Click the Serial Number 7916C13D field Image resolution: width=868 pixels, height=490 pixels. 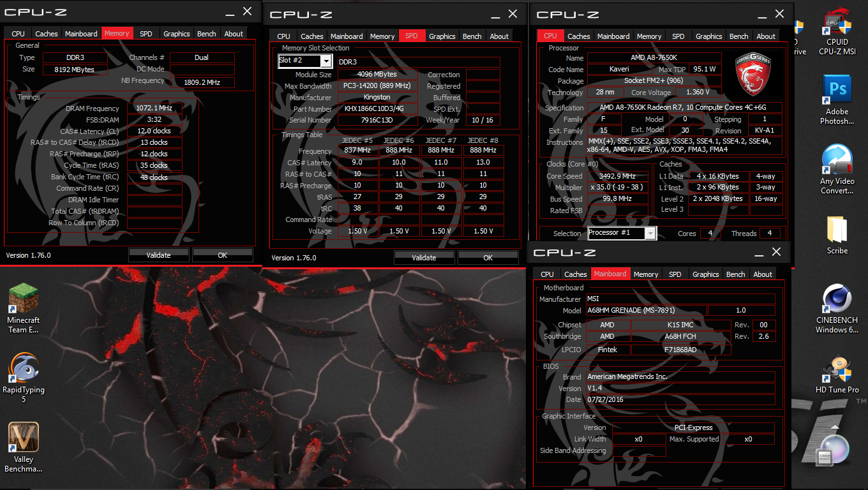click(377, 121)
